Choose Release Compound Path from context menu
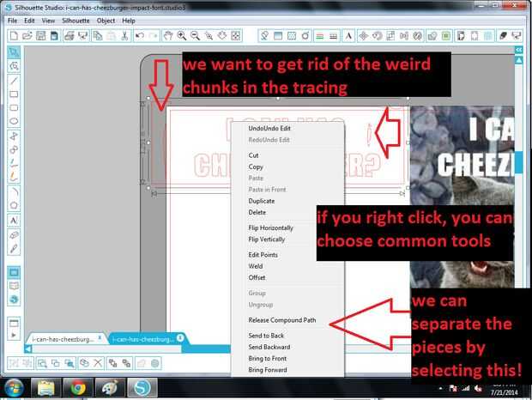The image size is (532, 400). [x=282, y=320]
